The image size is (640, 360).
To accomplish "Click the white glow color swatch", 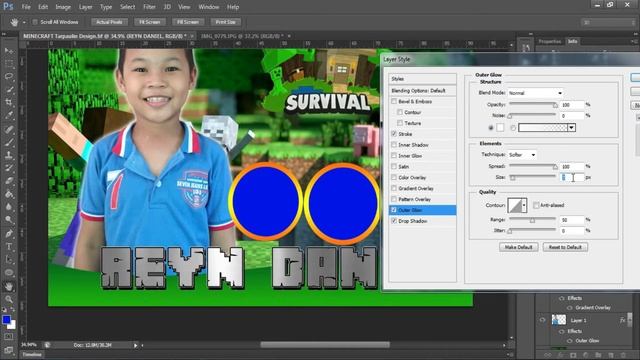I will coord(500,128).
